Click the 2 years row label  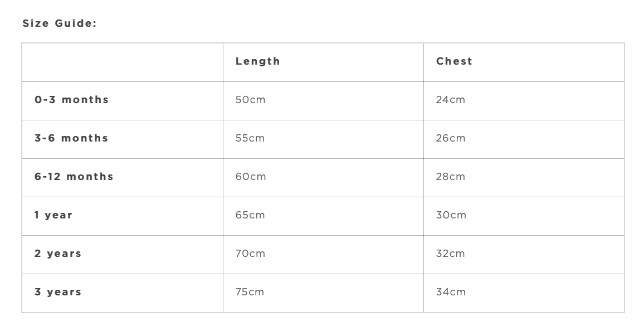pos(58,254)
